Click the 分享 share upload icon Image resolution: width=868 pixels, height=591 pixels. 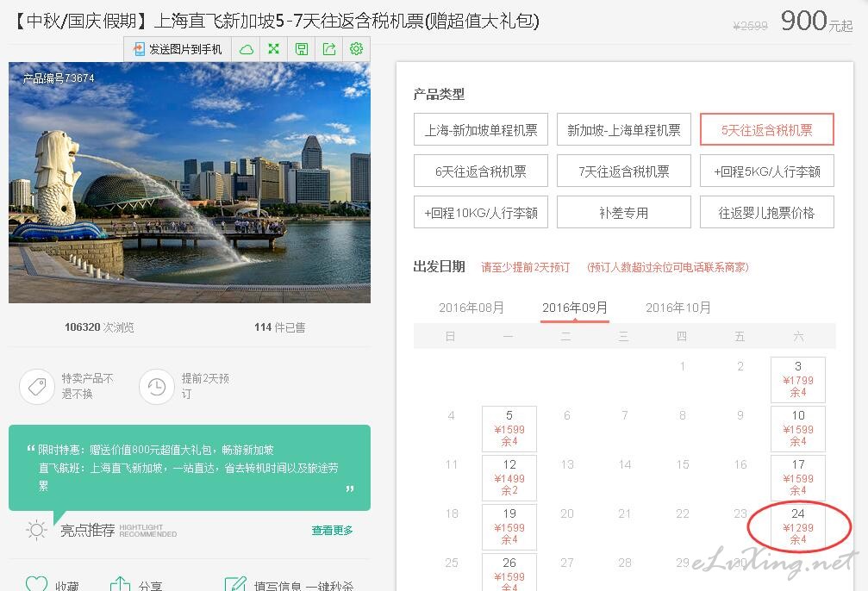(x=120, y=583)
